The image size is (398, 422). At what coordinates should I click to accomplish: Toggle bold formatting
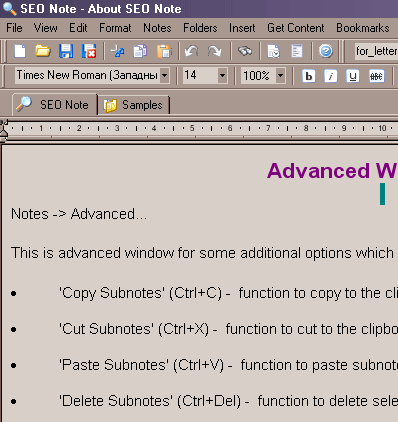click(309, 76)
